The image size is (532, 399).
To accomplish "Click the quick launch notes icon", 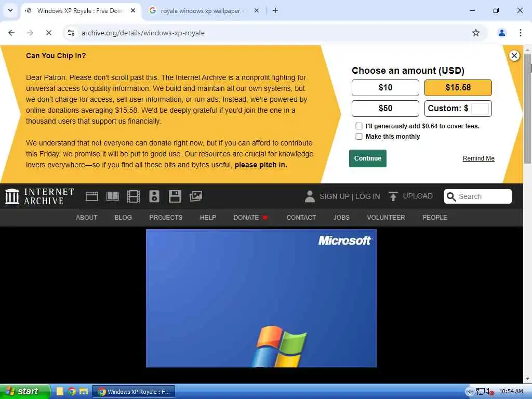I will 60,392.
